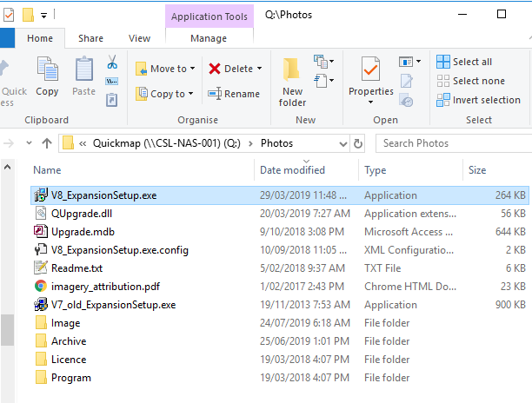Click Invert selection button
This screenshot has width=532, height=403.
click(x=486, y=100)
